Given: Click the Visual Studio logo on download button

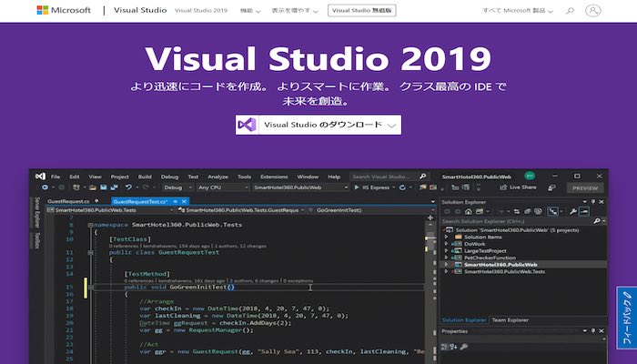Looking at the screenshot, I should coord(246,125).
